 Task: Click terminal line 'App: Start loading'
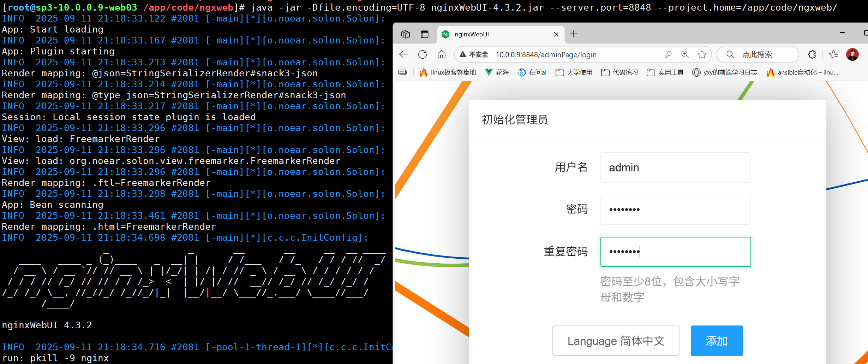coord(53,29)
